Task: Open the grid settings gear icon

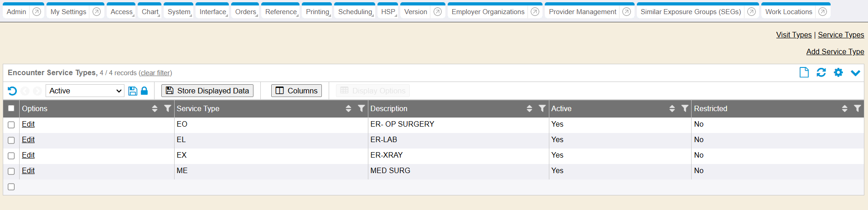Action: coord(838,72)
